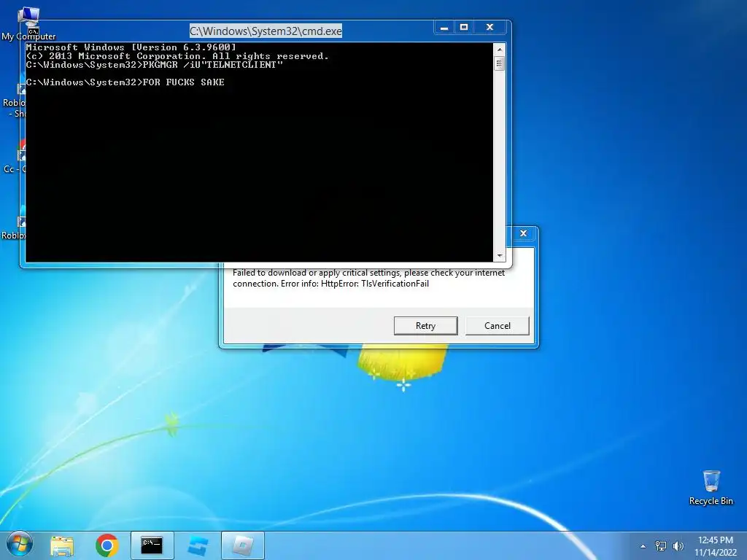Click the date 11/14/2022 in the tray

(x=715, y=553)
